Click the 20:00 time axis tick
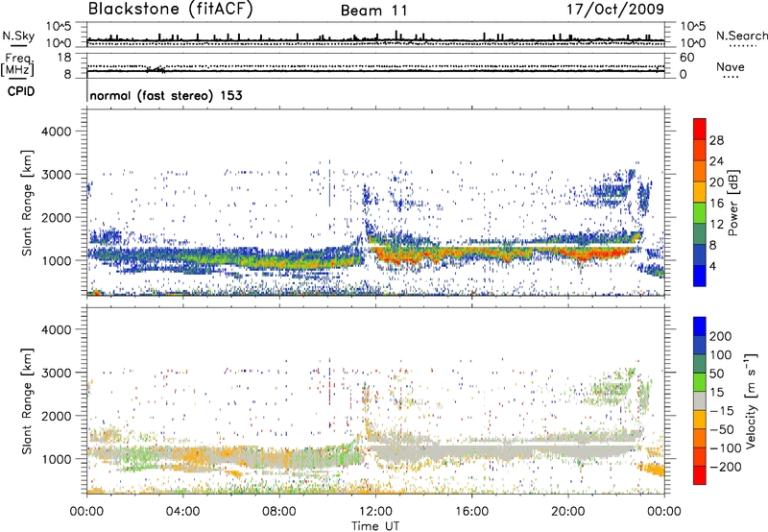 (567, 512)
